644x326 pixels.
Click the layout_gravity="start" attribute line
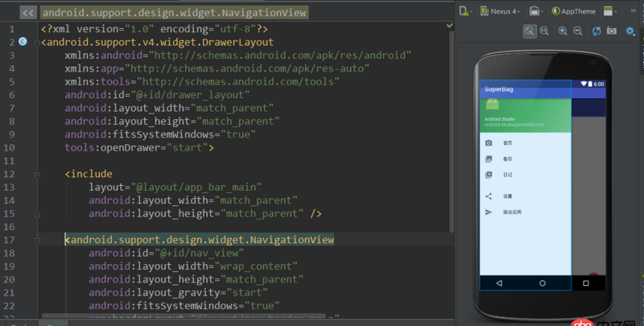tap(178, 293)
